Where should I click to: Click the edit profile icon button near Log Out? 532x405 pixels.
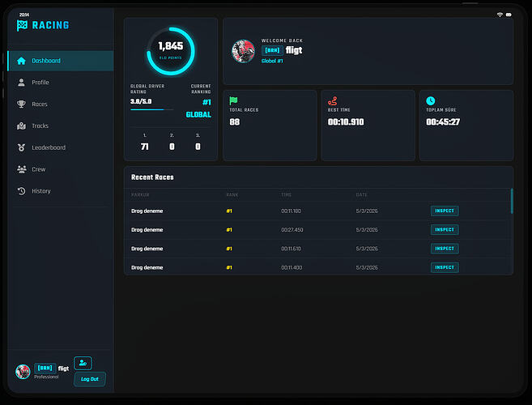[83, 363]
